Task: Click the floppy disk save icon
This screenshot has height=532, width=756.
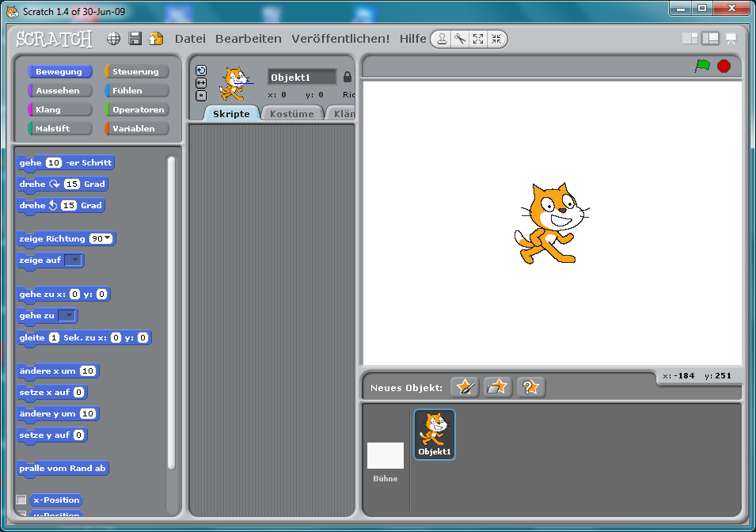Action: coord(135,39)
